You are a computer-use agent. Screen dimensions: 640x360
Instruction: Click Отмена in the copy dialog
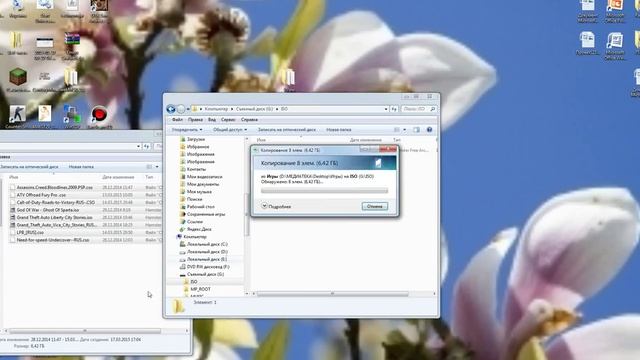[375, 206]
